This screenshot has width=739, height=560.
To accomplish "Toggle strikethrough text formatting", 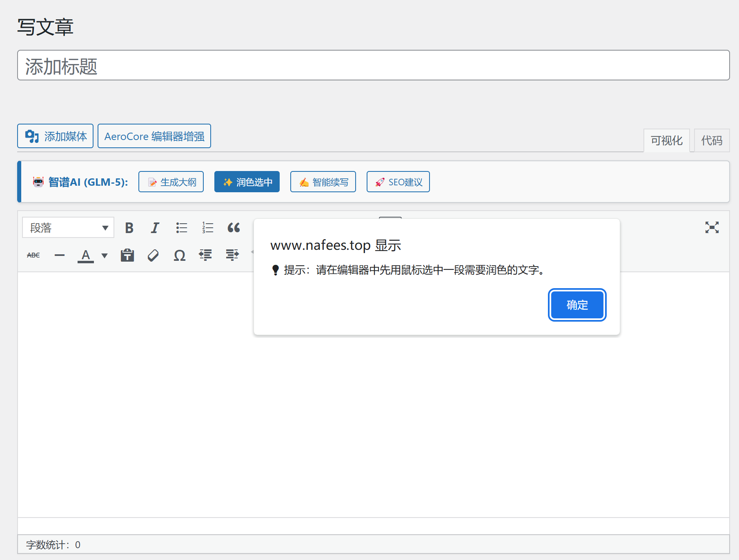I will click(x=33, y=256).
